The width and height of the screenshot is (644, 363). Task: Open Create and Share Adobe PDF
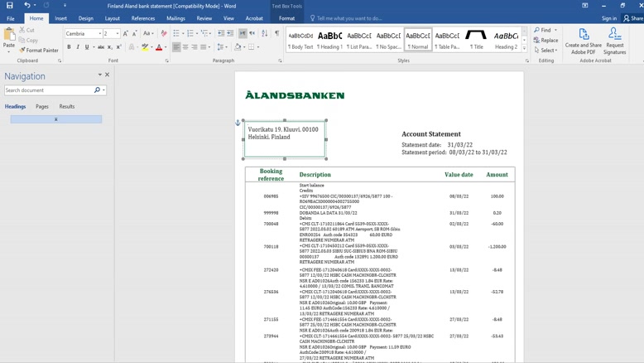click(x=583, y=41)
